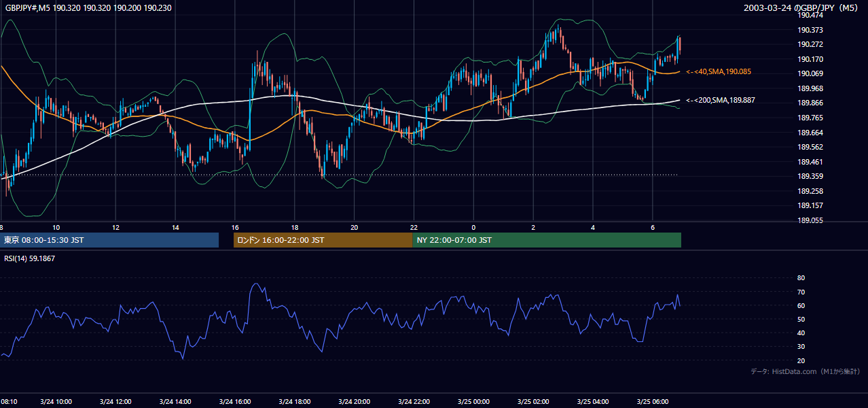The image size is (868, 408).
Task: Click hour label 12 on price chart time axis
Action: (115, 227)
